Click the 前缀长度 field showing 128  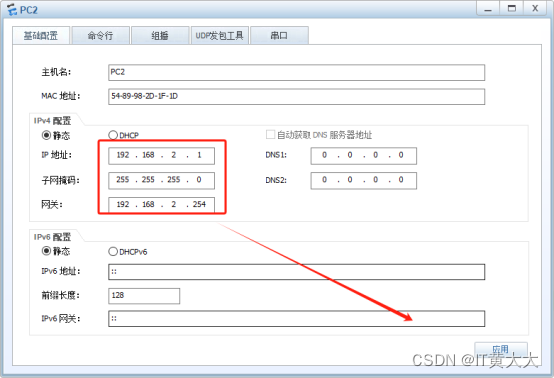[x=144, y=296]
